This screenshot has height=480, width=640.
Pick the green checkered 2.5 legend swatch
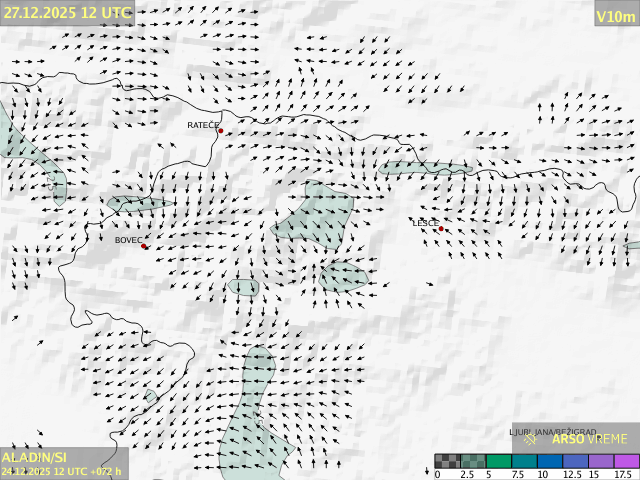pos(473,462)
